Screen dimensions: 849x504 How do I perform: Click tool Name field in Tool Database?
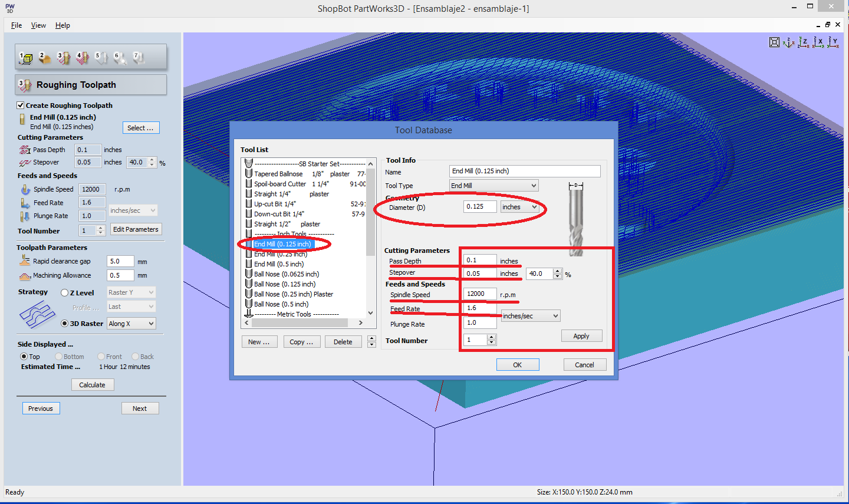click(525, 171)
